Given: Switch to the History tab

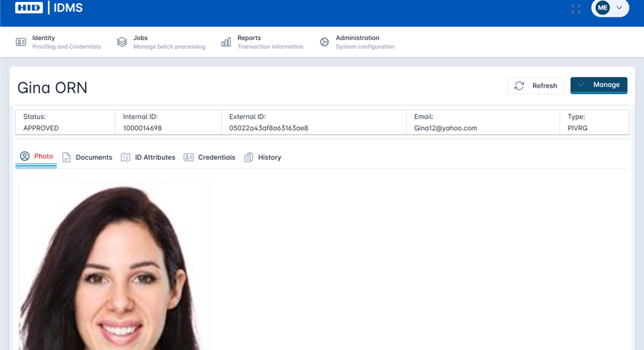Looking at the screenshot, I should click(262, 157).
